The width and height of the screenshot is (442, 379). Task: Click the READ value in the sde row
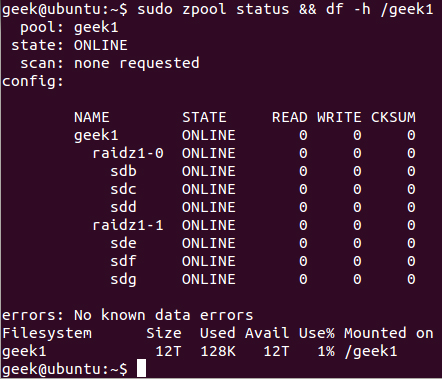point(303,243)
